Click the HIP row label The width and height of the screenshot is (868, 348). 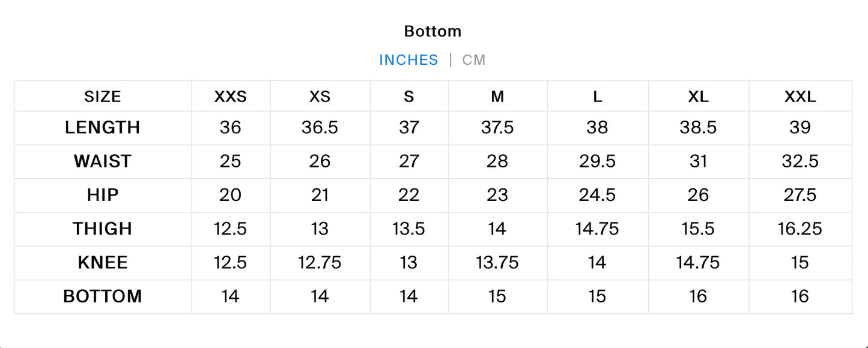pos(103,195)
